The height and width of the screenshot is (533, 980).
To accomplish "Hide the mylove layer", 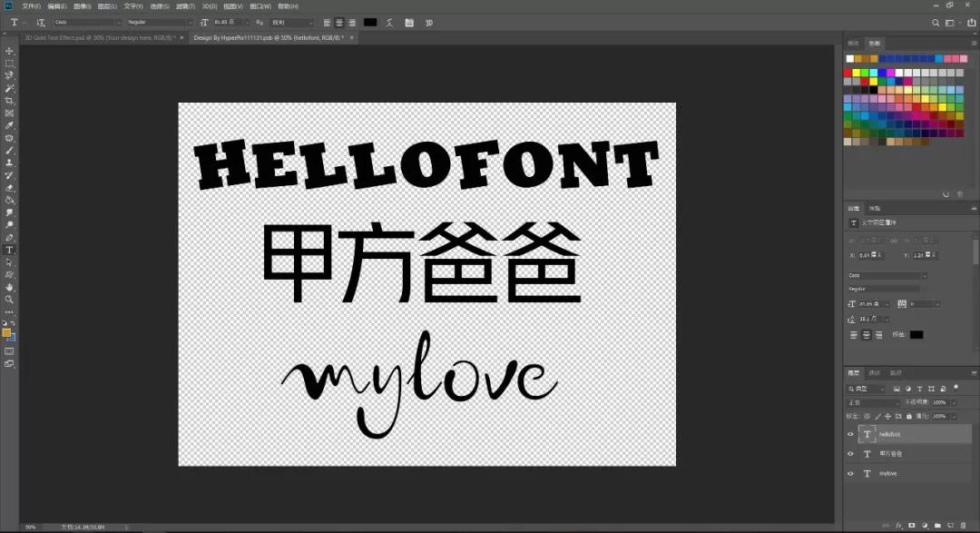I will tap(850, 474).
